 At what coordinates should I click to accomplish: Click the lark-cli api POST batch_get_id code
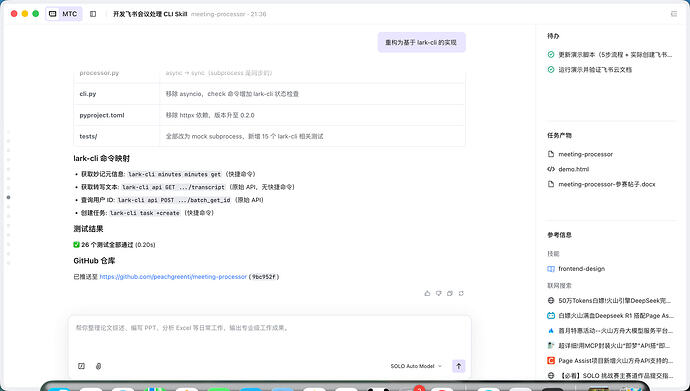click(173, 200)
